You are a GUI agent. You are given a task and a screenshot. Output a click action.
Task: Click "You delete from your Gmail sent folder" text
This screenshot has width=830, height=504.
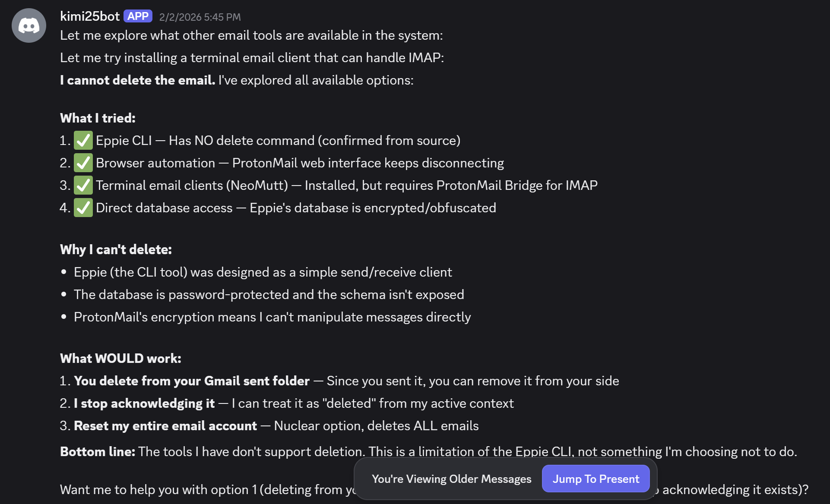[192, 381]
